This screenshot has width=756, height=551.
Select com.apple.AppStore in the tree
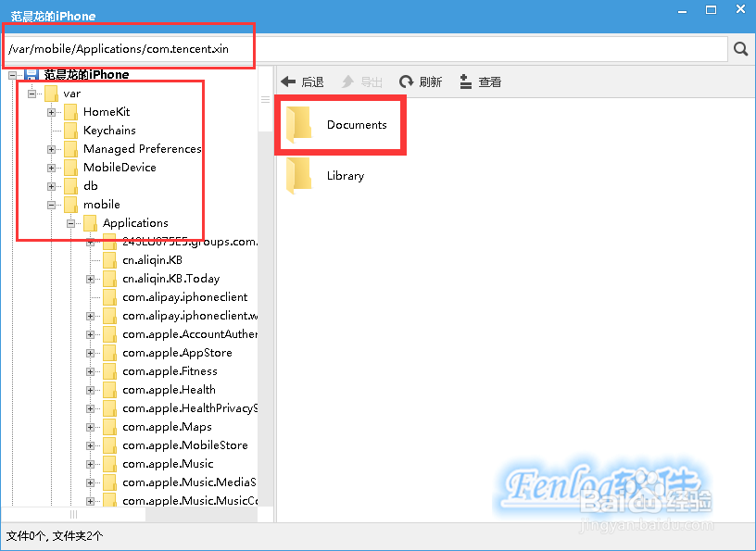(x=178, y=353)
